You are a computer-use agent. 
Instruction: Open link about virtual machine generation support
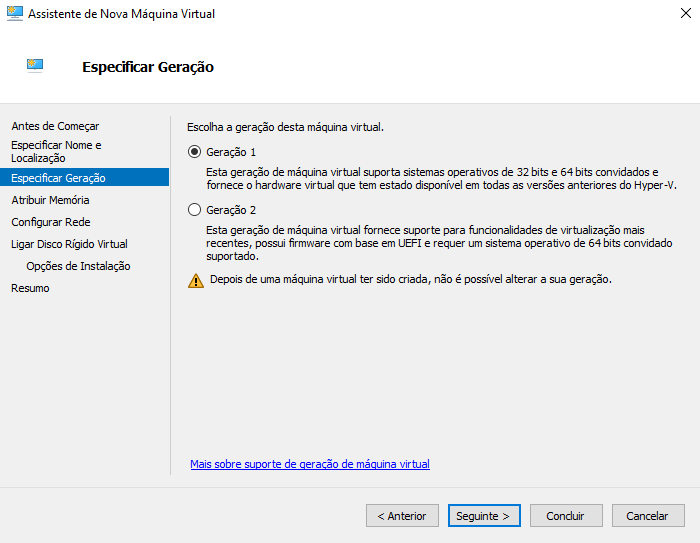coord(310,464)
